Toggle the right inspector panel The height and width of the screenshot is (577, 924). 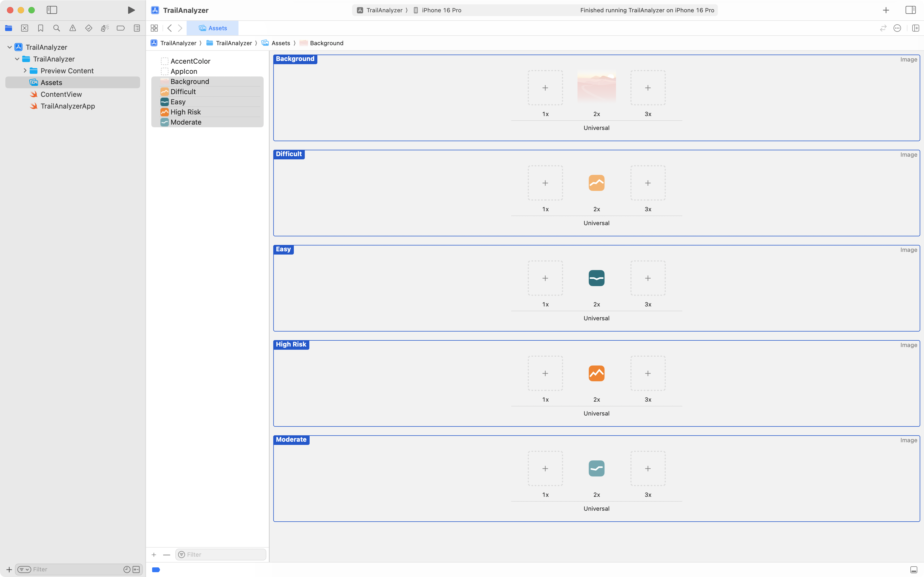(911, 10)
